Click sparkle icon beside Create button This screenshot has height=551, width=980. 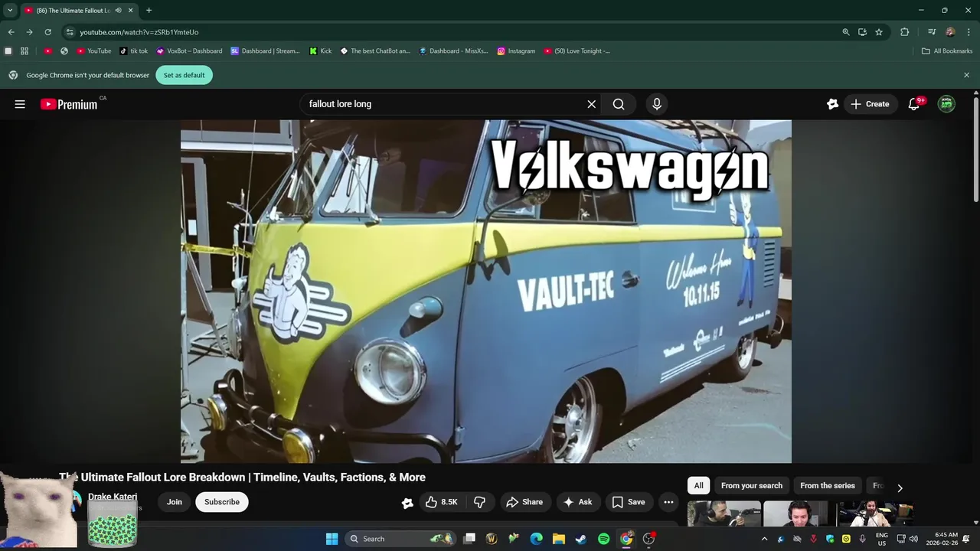[x=832, y=104]
